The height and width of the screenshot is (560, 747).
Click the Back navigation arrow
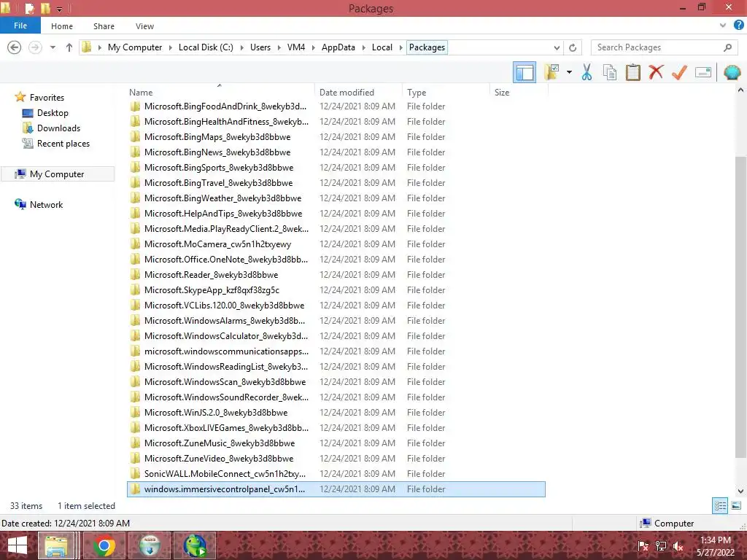coord(15,47)
